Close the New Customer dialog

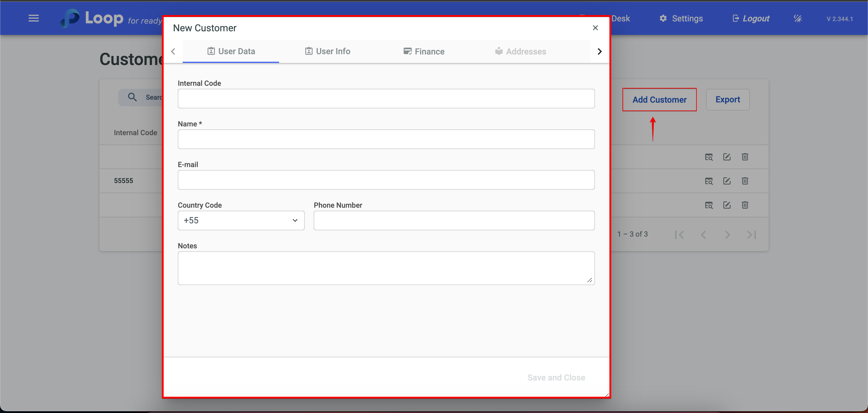tap(595, 28)
